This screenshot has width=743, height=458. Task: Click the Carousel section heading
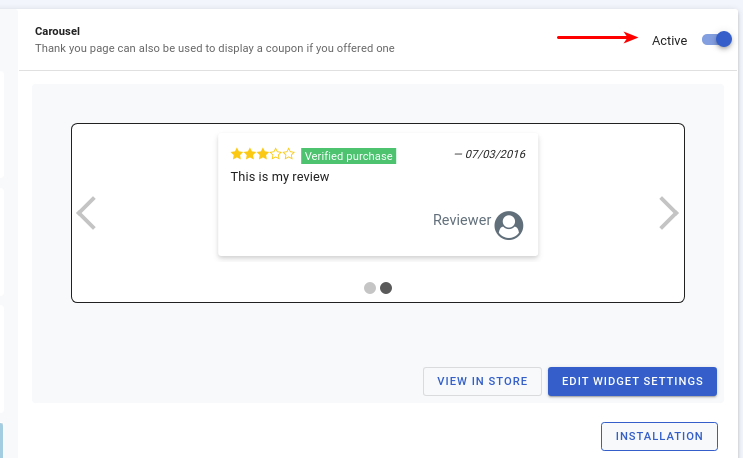[x=57, y=31]
